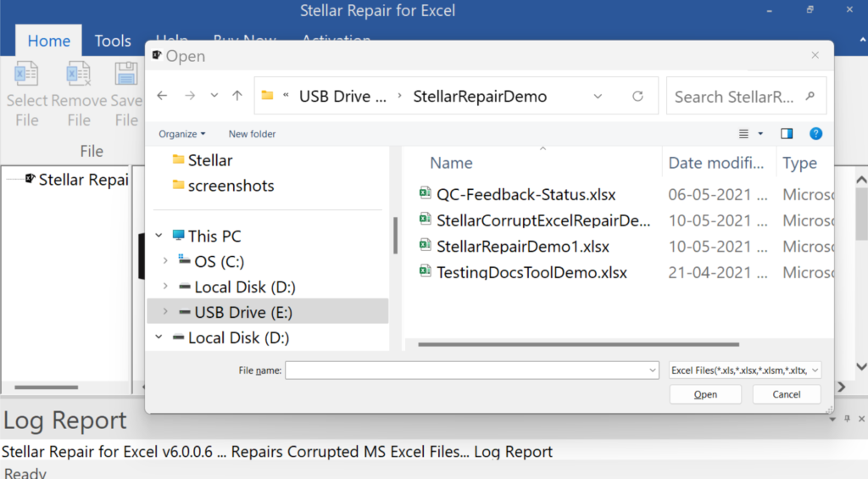Go up one folder level with the up arrow
The width and height of the screenshot is (868, 479).
point(237,96)
